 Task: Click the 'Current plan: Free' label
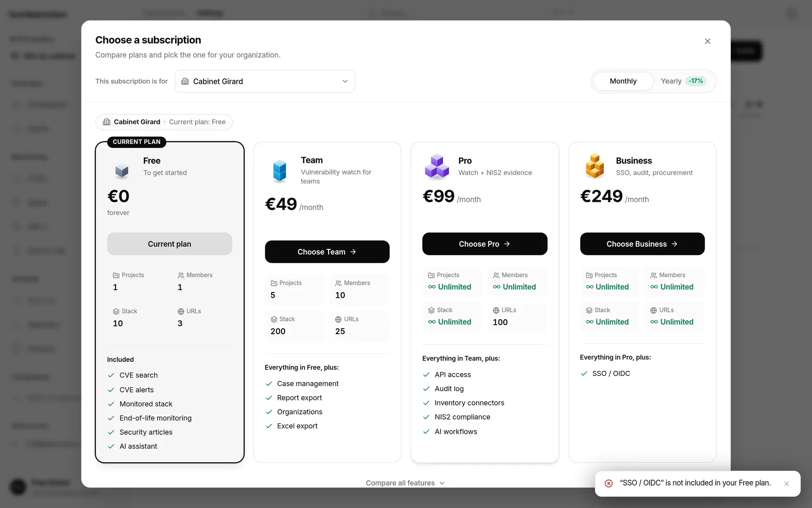197,122
